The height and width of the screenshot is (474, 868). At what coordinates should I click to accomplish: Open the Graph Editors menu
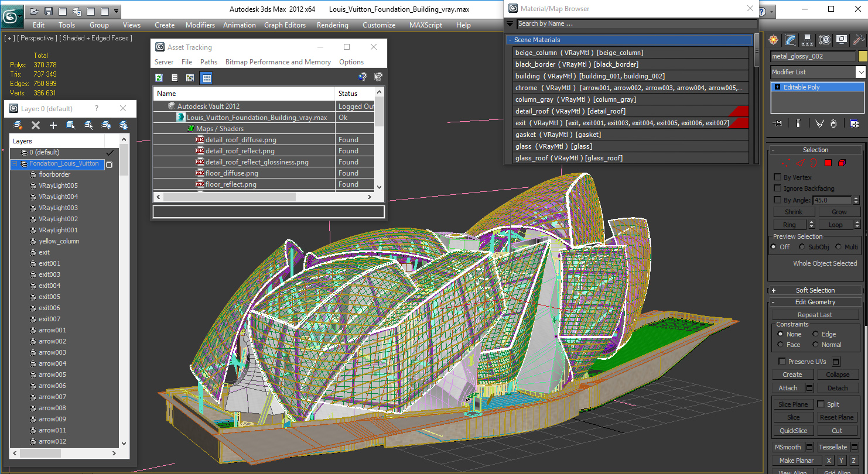pos(285,25)
